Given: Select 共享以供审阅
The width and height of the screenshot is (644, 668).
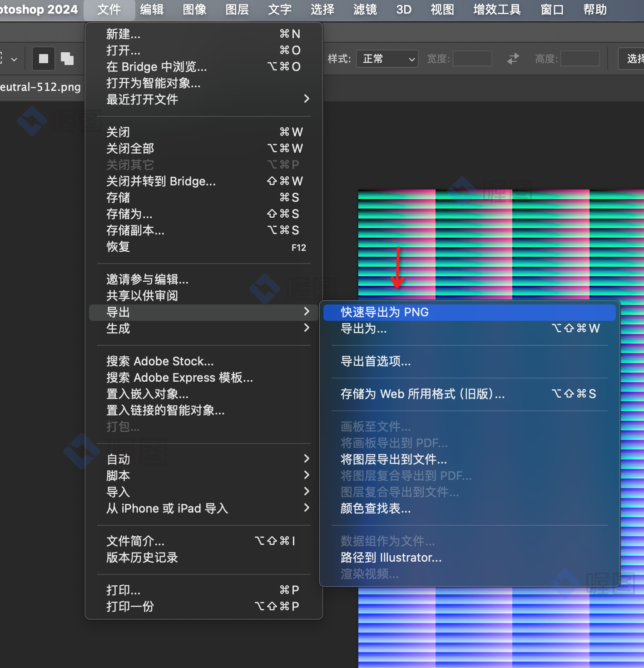Looking at the screenshot, I should tap(203, 296).
